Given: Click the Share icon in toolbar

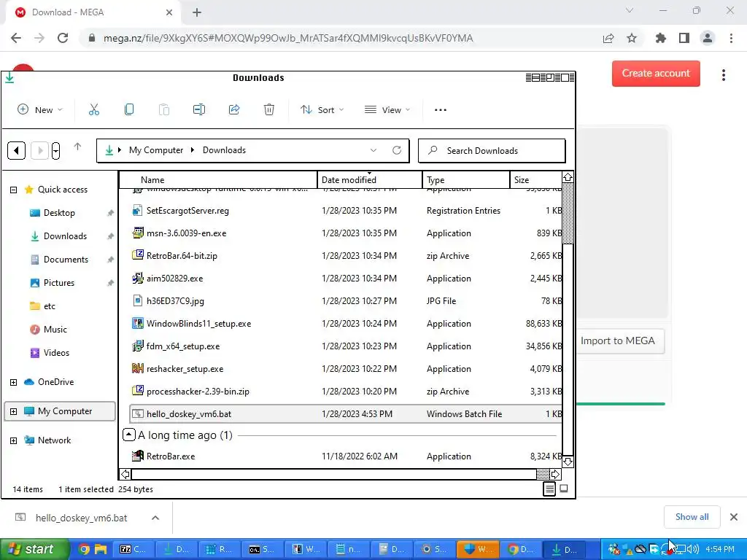Looking at the screenshot, I should coord(234,110).
